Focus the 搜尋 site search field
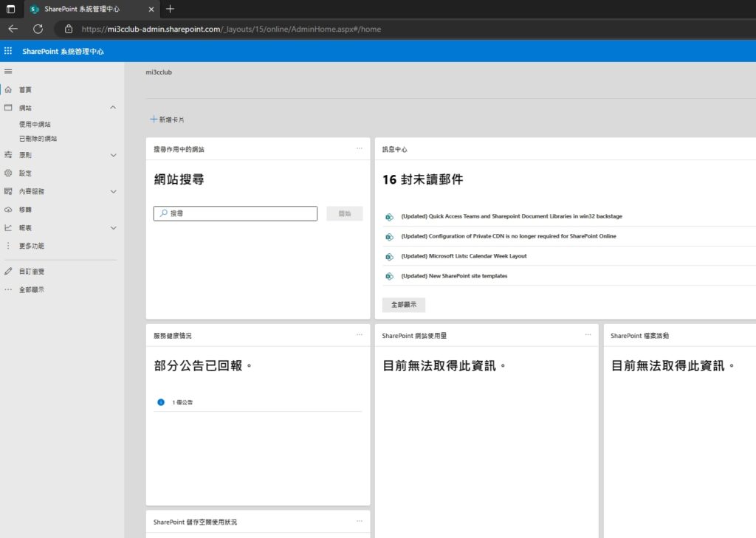Image resolution: width=756 pixels, height=538 pixels. 236,213
